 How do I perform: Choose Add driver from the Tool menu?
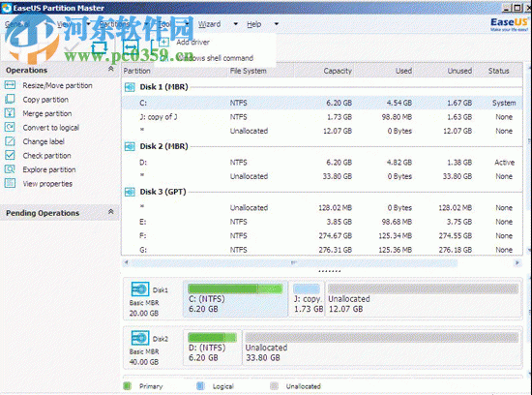[192, 43]
